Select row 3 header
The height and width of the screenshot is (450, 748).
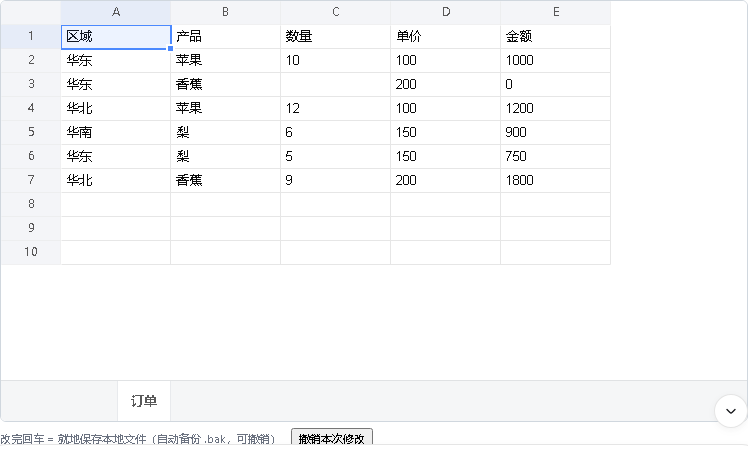tap(31, 84)
